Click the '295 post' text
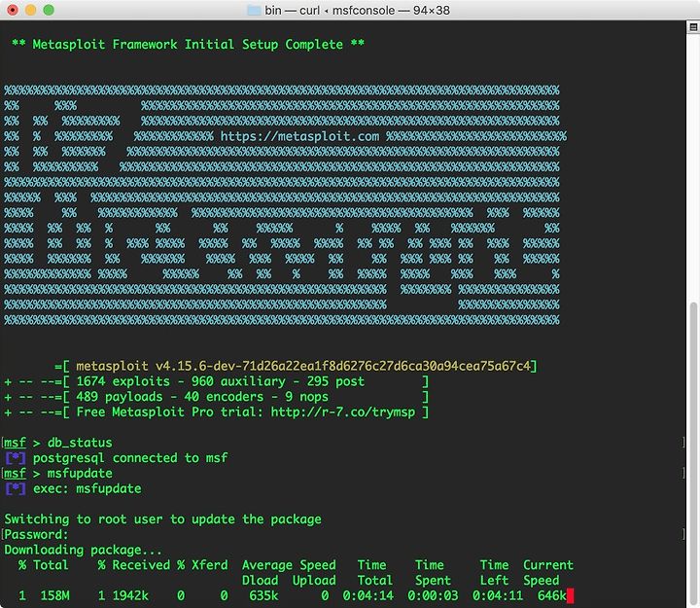This screenshot has height=608, width=700. click(x=335, y=381)
